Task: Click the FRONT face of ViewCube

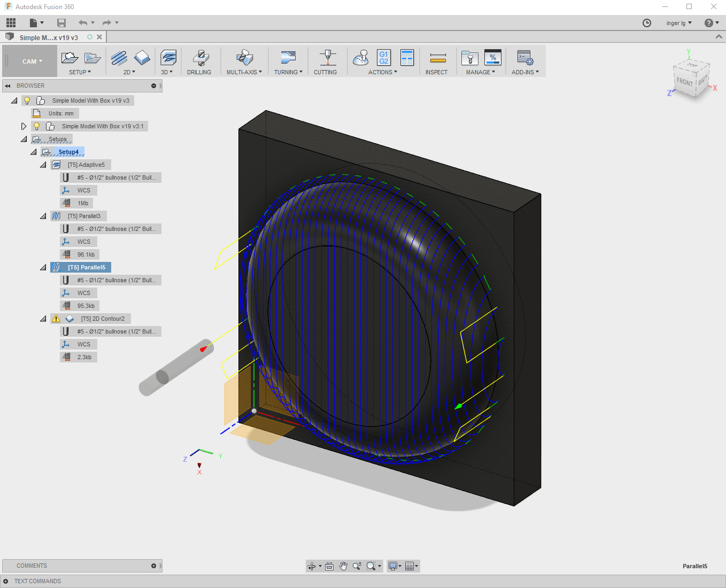Action: click(x=685, y=82)
